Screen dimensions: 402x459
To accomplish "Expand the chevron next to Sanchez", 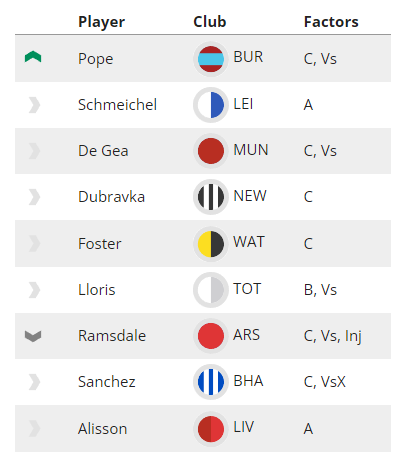I will (34, 382).
